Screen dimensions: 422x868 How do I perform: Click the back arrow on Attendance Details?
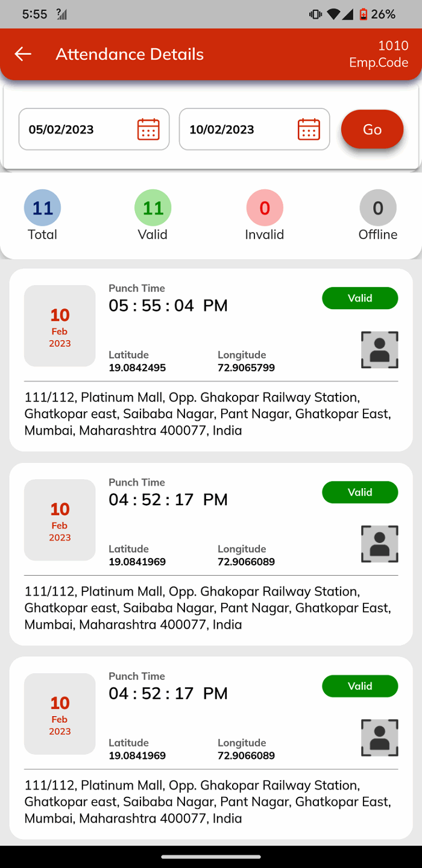point(22,54)
